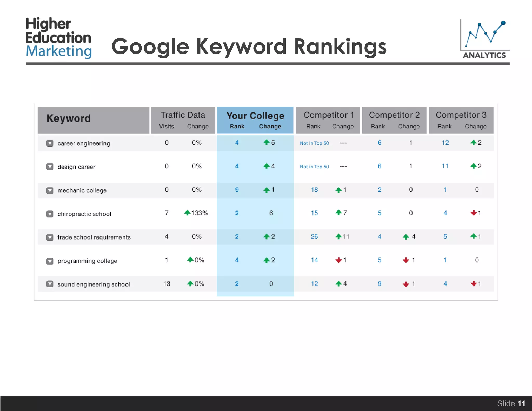This screenshot has height=411, width=532.
Task: Click Competitor 2 green arrow for trade school requirements
Action: pos(406,237)
